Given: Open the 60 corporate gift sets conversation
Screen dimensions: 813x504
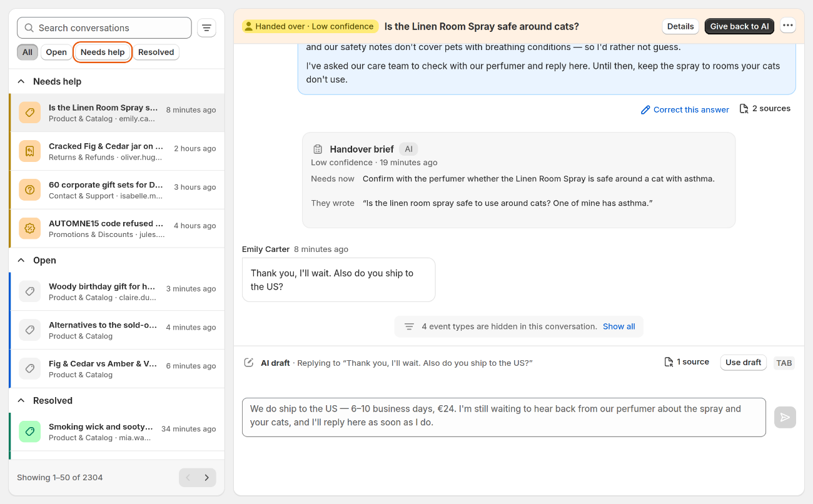Looking at the screenshot, I should pyautogui.click(x=117, y=190).
